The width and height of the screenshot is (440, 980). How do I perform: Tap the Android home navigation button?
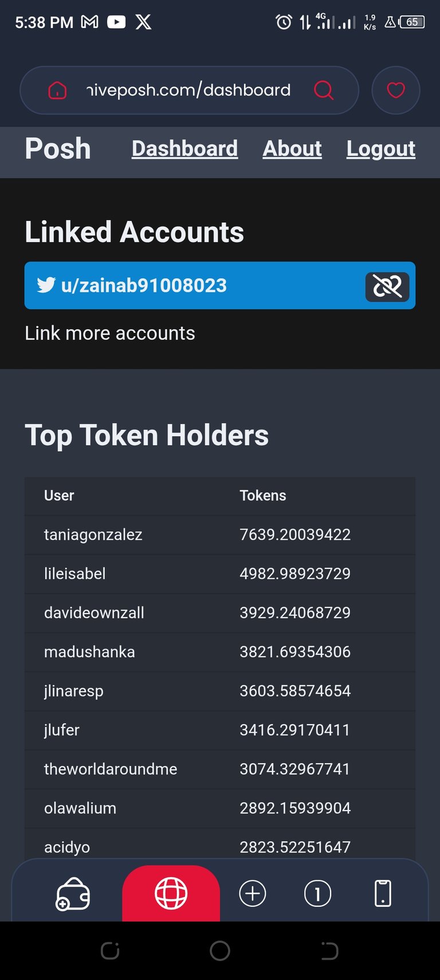[x=220, y=951]
